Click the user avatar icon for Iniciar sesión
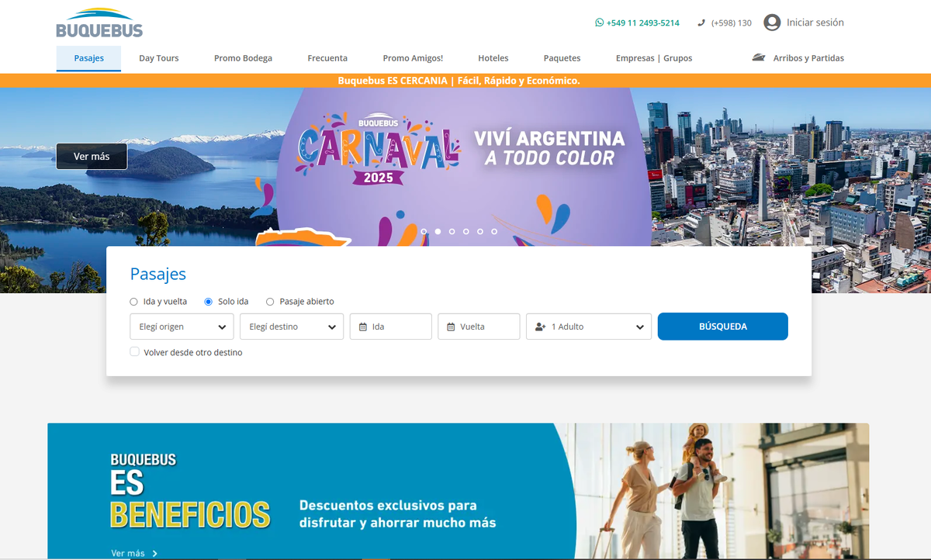 pos(772,22)
